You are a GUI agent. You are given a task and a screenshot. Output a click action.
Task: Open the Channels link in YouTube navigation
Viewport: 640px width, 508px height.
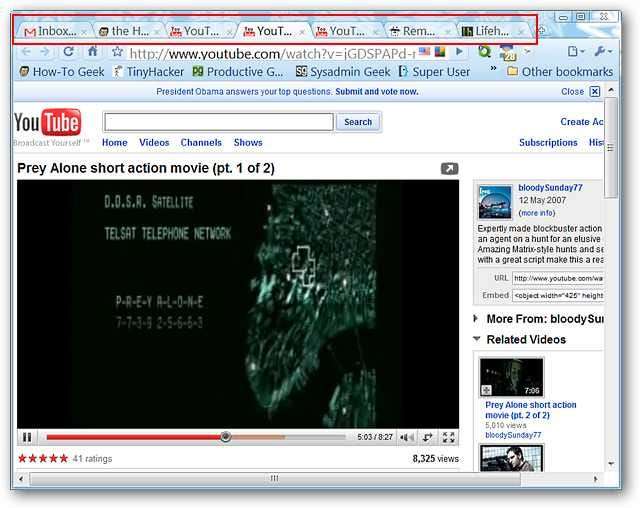click(x=201, y=143)
